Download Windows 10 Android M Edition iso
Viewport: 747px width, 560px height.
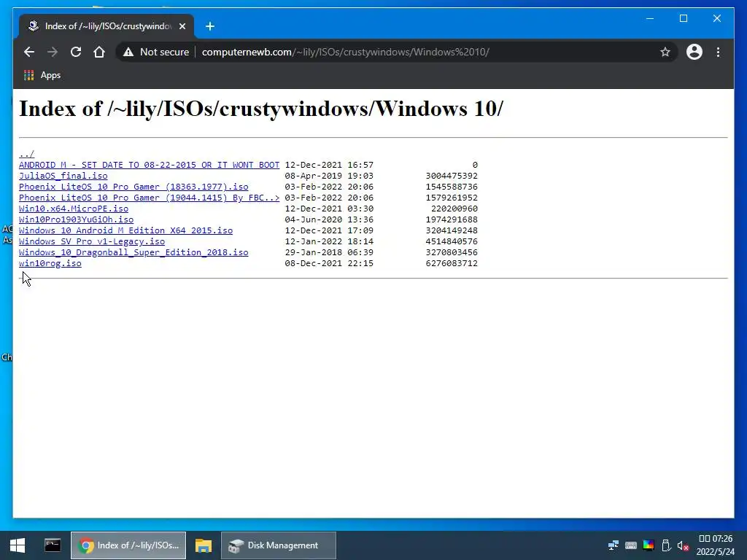coord(125,230)
